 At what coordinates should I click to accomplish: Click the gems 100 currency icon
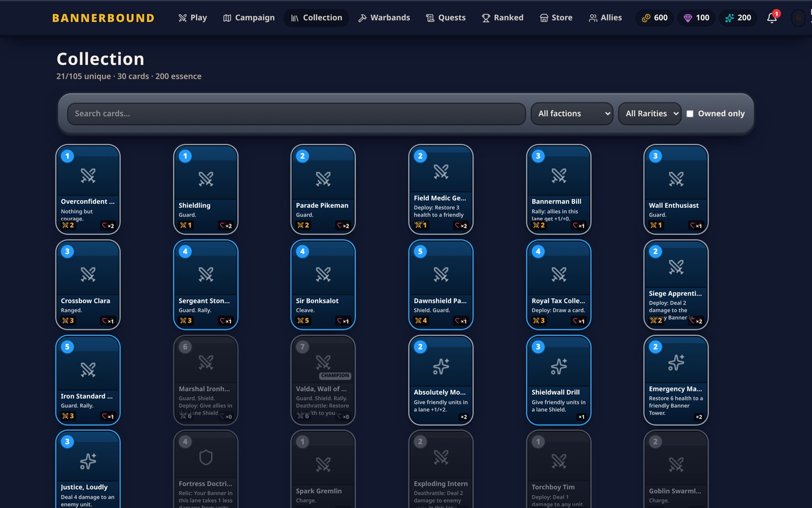(x=688, y=18)
